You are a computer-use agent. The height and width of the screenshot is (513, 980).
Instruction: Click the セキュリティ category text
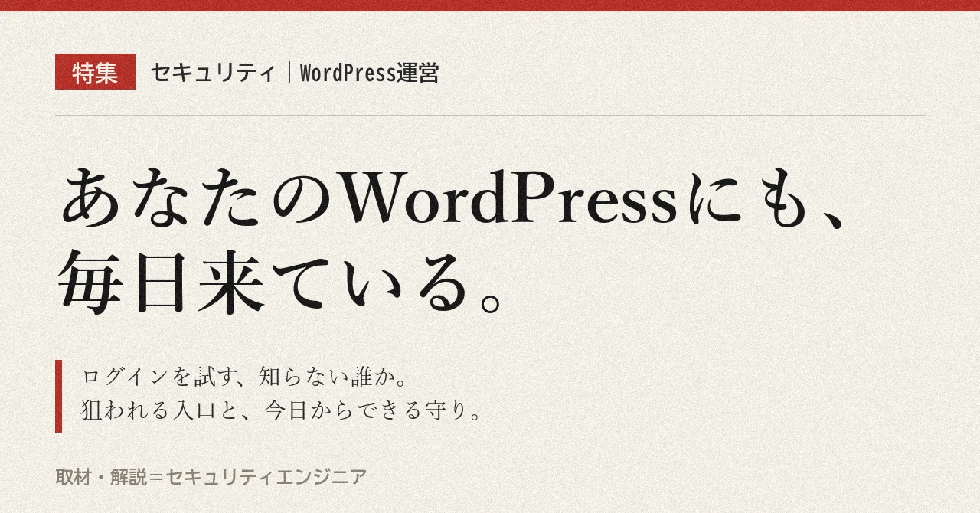pos(213,73)
